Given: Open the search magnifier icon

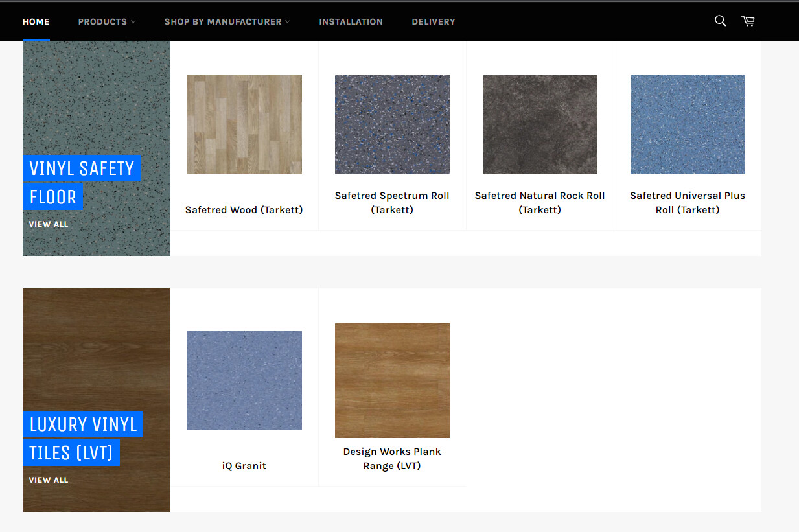Looking at the screenshot, I should (720, 21).
